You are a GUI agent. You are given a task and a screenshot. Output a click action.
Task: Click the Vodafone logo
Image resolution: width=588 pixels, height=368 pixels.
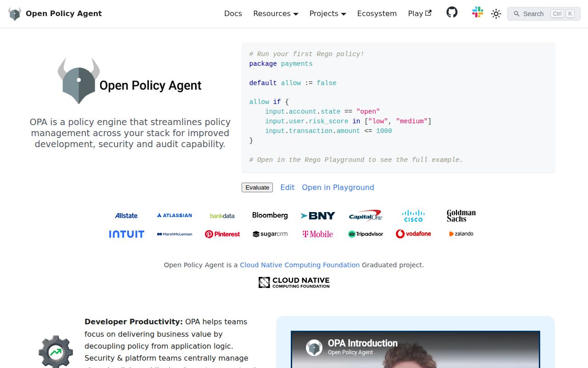tap(413, 234)
